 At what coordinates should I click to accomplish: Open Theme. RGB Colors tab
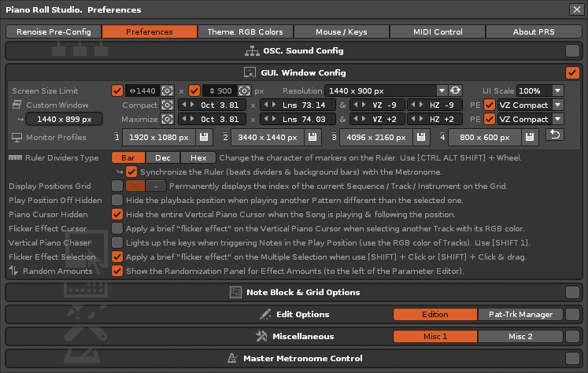tap(246, 31)
